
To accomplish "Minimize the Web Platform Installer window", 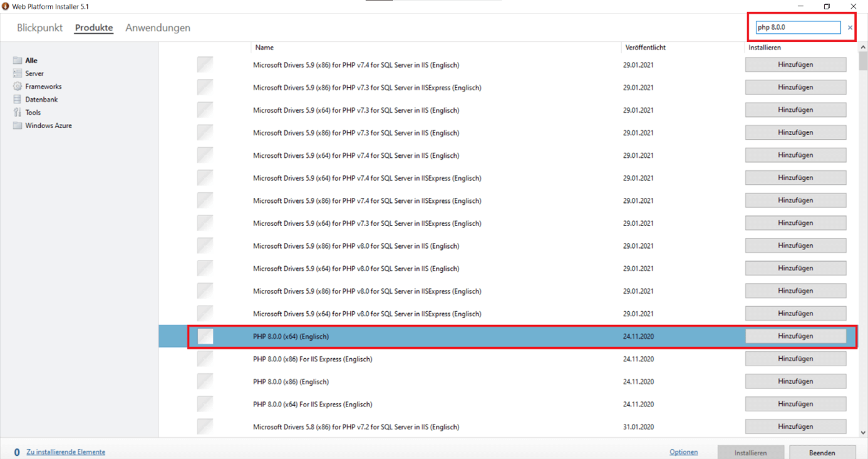I will pos(800,6).
